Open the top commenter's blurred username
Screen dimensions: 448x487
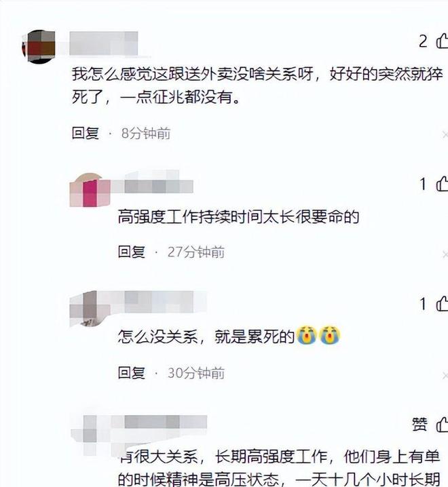[104, 43]
